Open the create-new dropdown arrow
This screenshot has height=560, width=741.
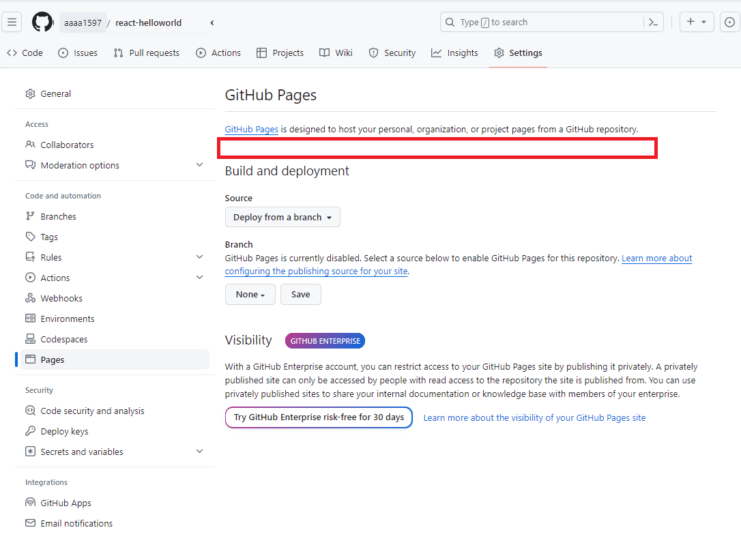(703, 23)
